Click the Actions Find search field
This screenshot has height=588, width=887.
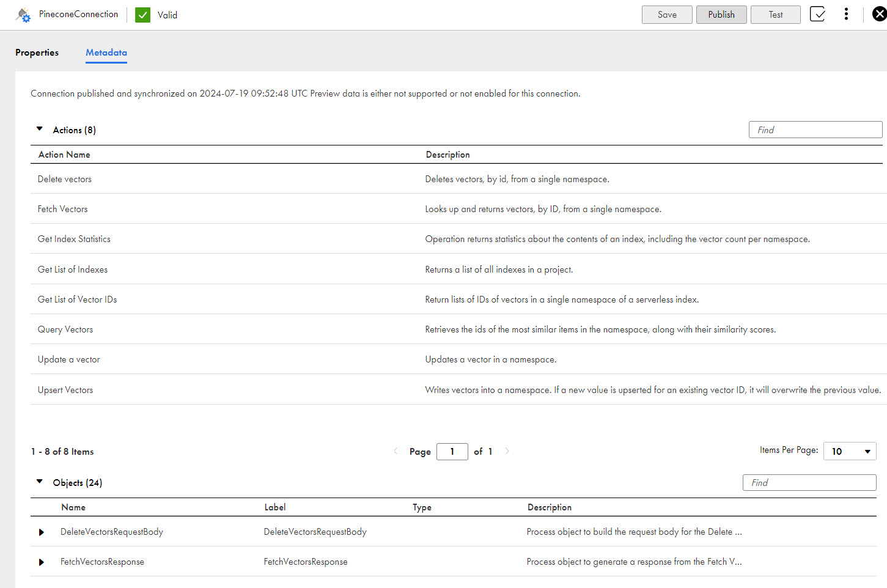pyautogui.click(x=815, y=130)
